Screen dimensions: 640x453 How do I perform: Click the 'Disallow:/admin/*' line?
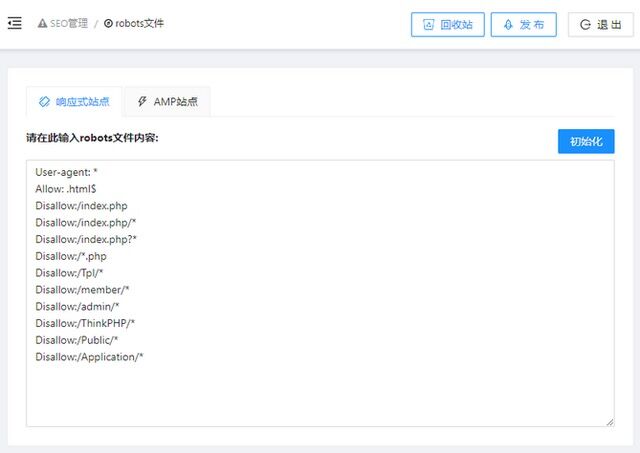[x=77, y=306]
